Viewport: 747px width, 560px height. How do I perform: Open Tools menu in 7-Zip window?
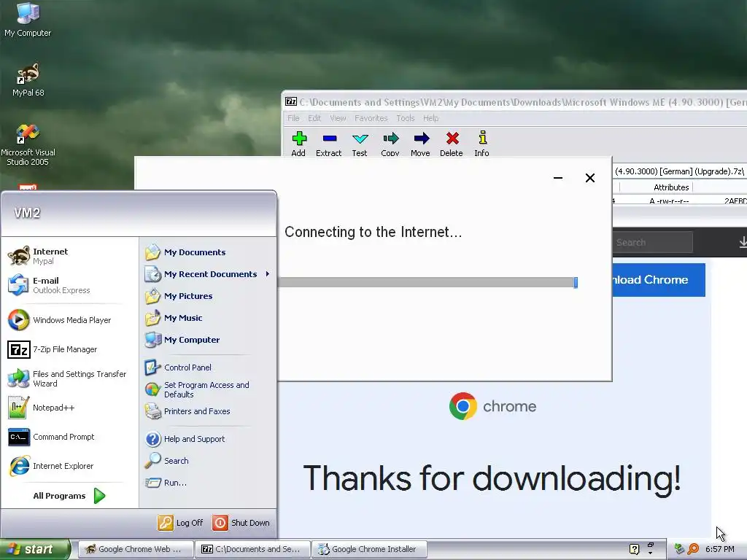point(406,118)
